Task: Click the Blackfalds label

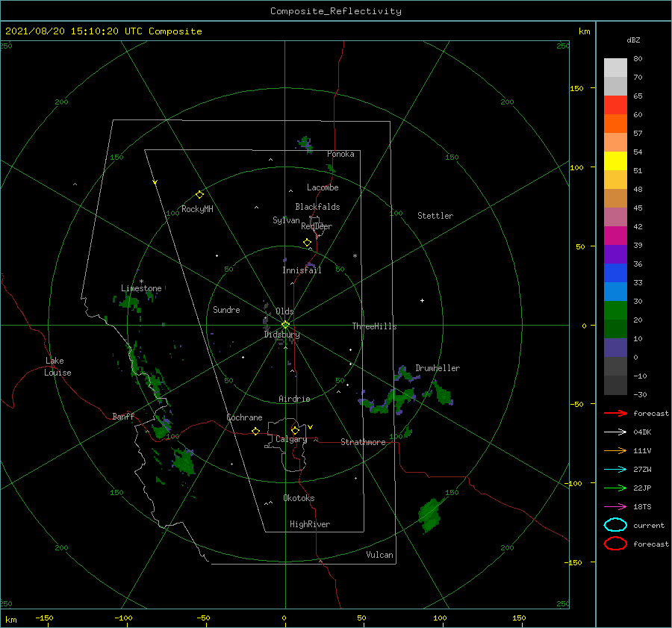Action: tap(317, 207)
